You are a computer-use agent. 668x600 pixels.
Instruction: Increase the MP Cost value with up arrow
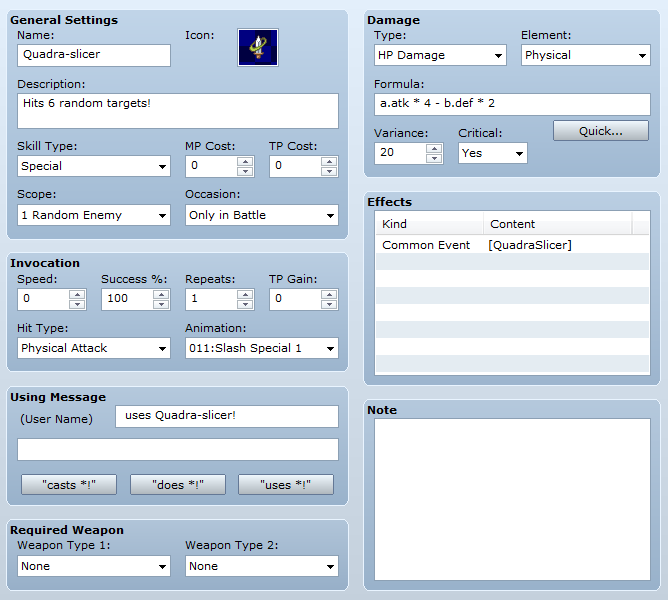[245, 162]
